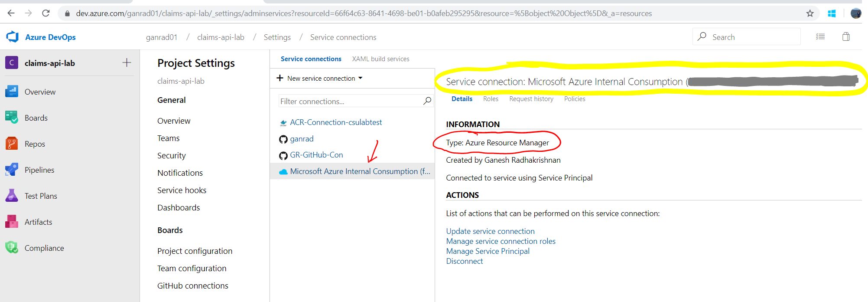Switch to the Service connections tab
The height and width of the screenshot is (302, 868).
click(x=311, y=59)
